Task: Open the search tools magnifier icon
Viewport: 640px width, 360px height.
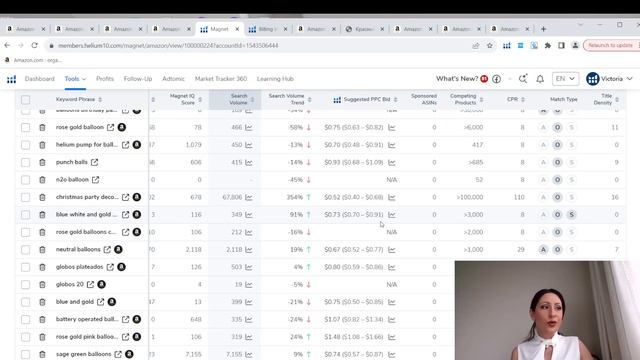Action: tap(523, 79)
